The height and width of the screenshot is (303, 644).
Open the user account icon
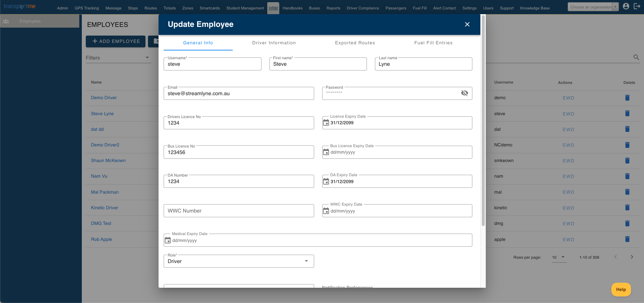pos(626,6)
